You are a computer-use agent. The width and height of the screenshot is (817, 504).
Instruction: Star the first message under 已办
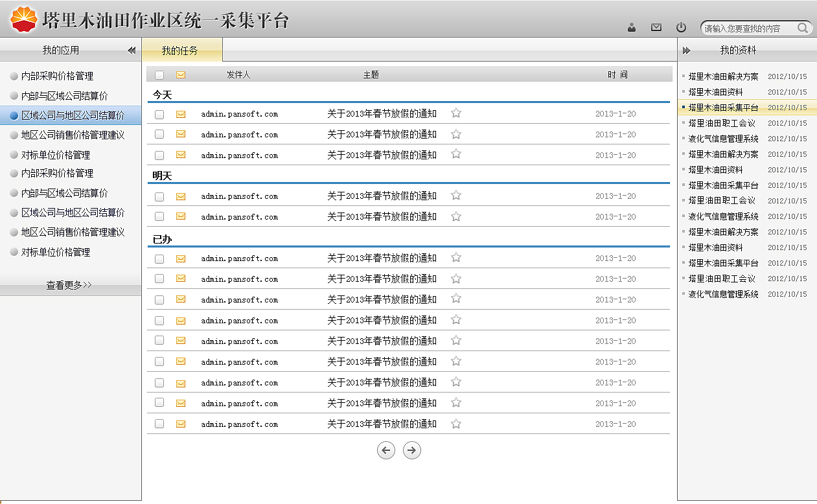456,257
